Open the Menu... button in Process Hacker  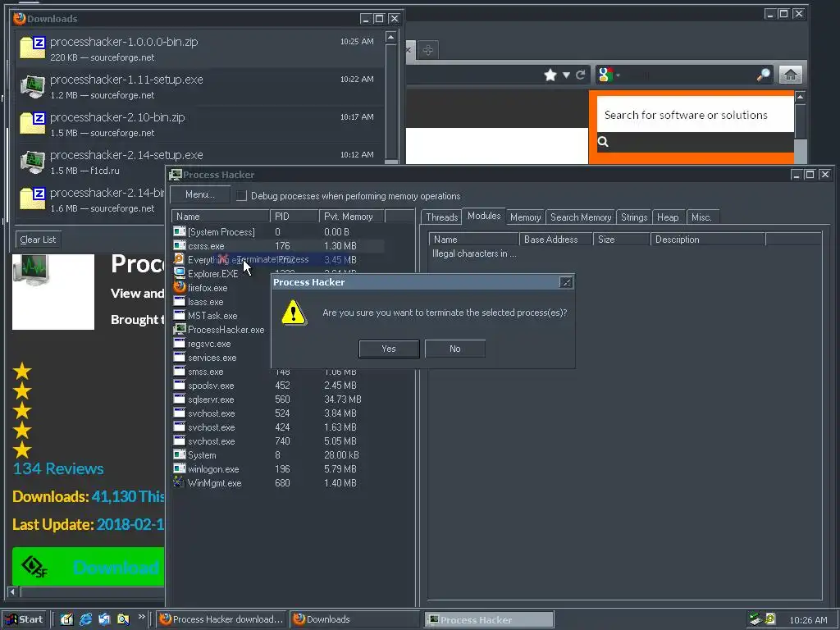click(x=200, y=195)
